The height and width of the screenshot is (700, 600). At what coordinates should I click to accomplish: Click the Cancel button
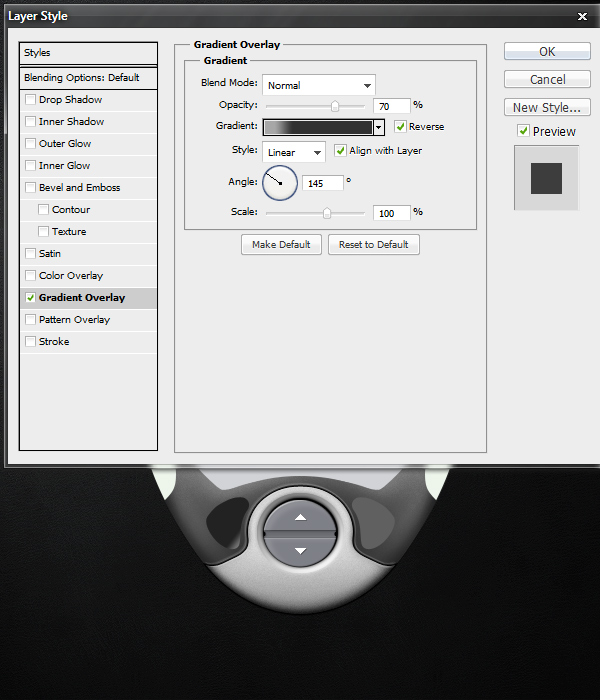click(x=547, y=79)
